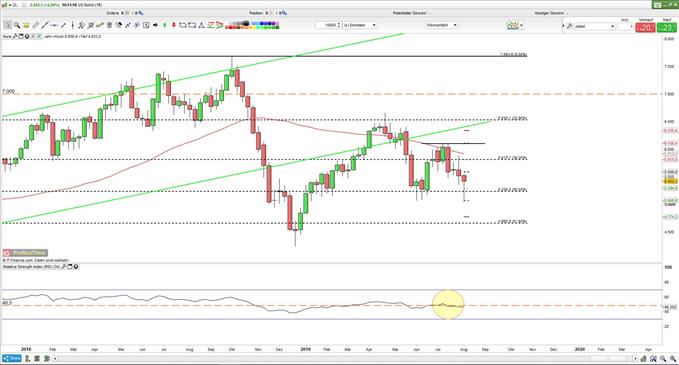Open the Wöchentlich timeframe dropdown
Viewport: 679px width, 365px height.
click(442, 25)
